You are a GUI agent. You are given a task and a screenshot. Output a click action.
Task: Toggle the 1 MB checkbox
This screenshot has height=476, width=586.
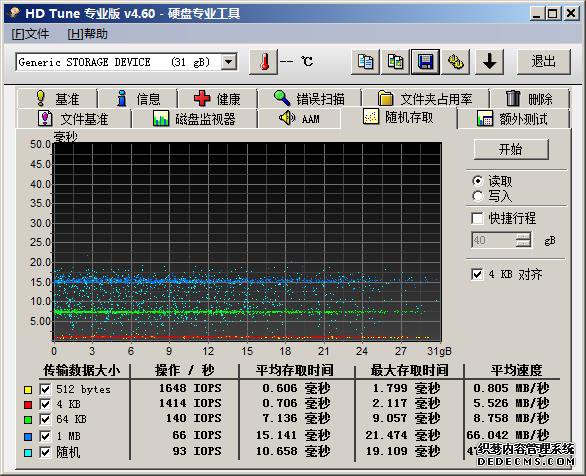[45, 436]
